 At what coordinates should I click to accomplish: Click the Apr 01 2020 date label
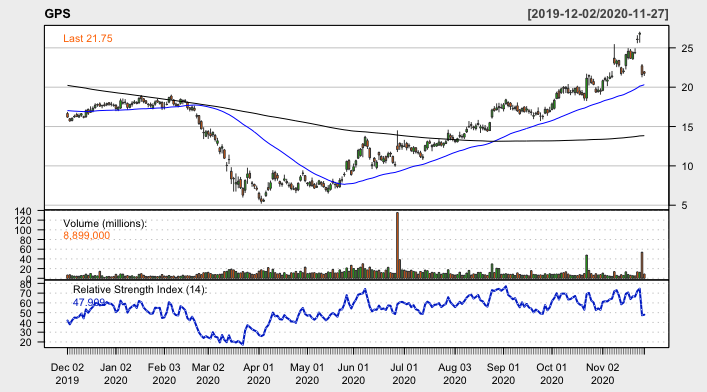(x=258, y=374)
